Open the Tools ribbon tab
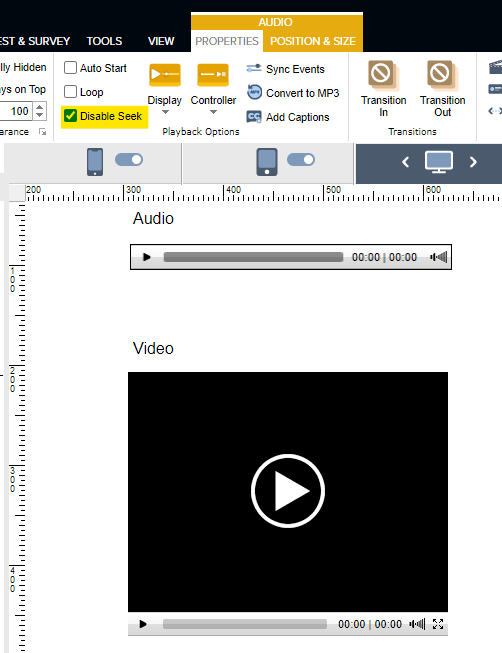 coord(104,41)
